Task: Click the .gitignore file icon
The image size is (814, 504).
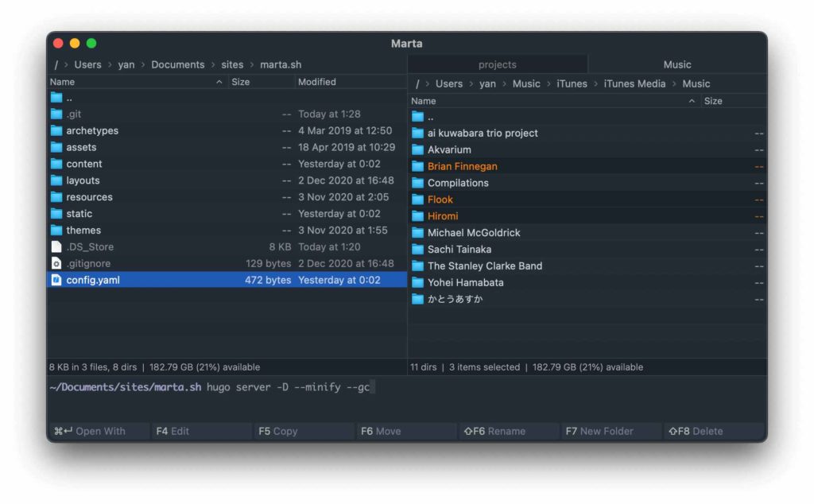Action: (x=56, y=264)
